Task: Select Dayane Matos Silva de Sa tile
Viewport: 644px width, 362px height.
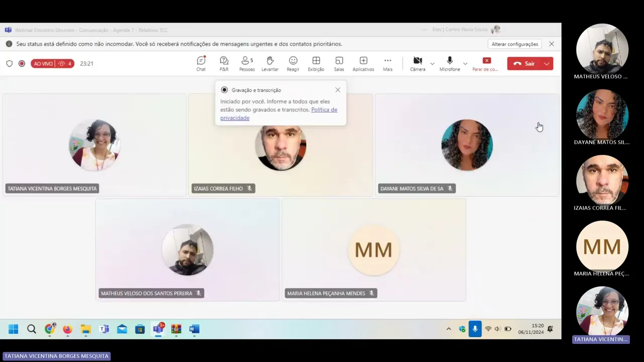Action: tap(467, 145)
